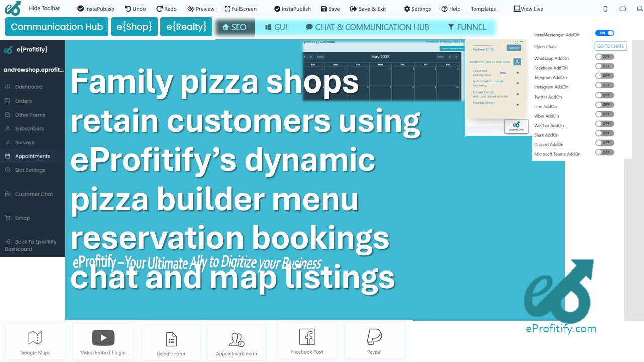This screenshot has height=362, width=644.
Task: Click the eProfitify logo in the top toolbar
Action: coord(13,8)
